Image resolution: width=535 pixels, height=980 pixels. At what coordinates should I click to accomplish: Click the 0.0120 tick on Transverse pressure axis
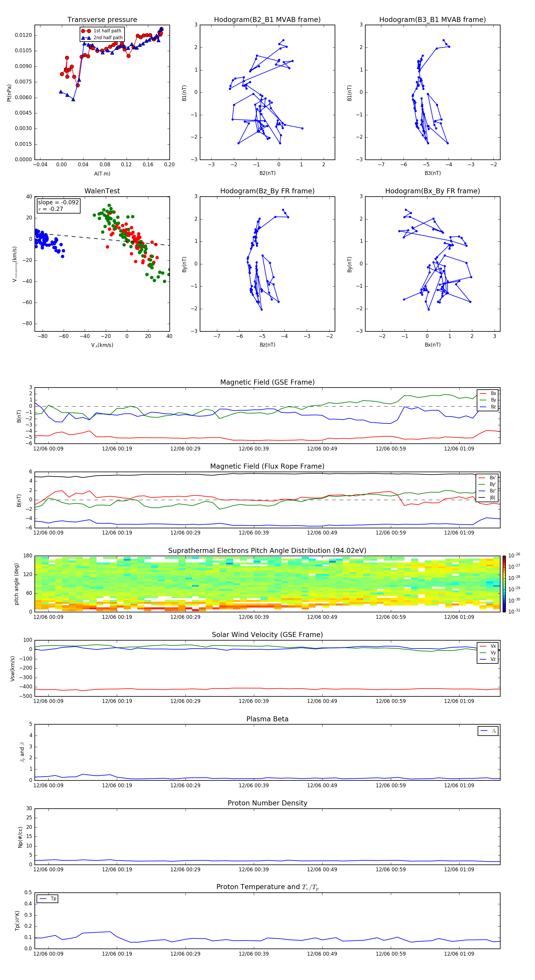point(23,35)
